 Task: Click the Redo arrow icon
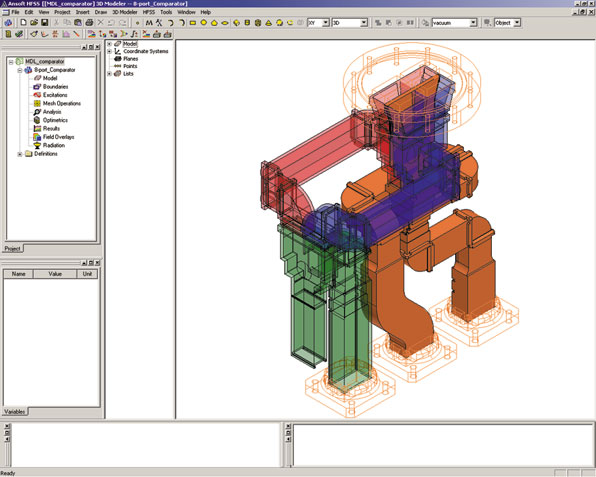tap(122, 23)
